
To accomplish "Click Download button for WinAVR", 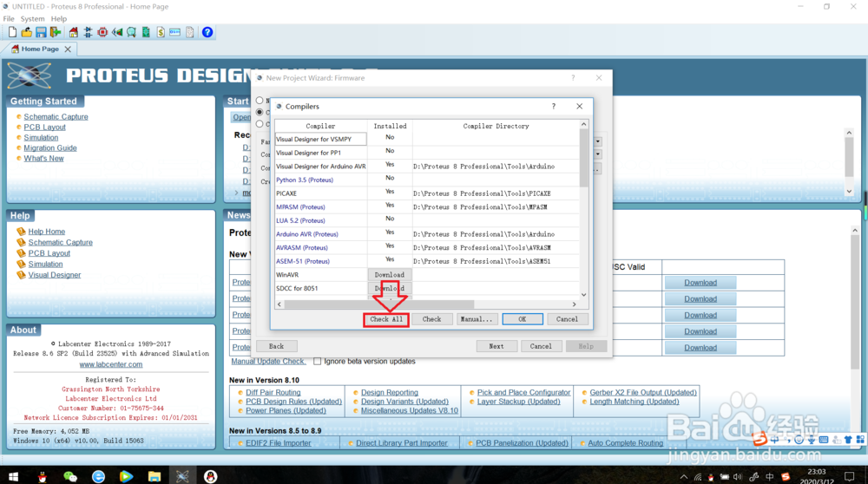I will [390, 275].
